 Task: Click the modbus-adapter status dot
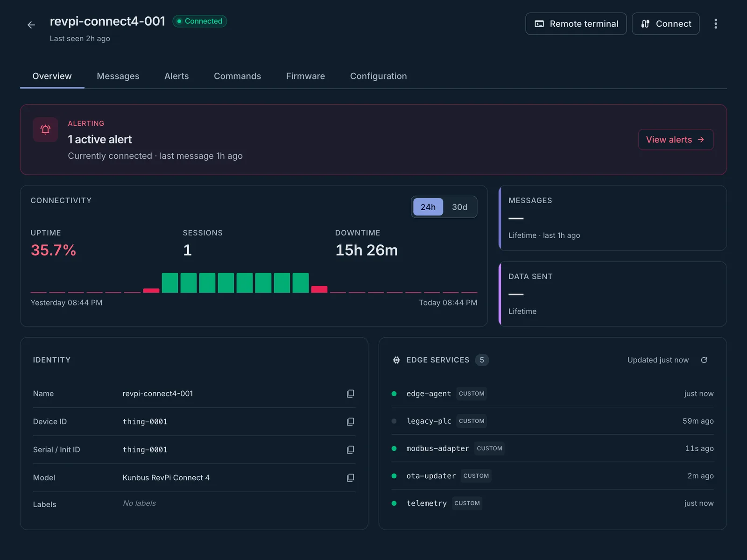pyautogui.click(x=394, y=448)
